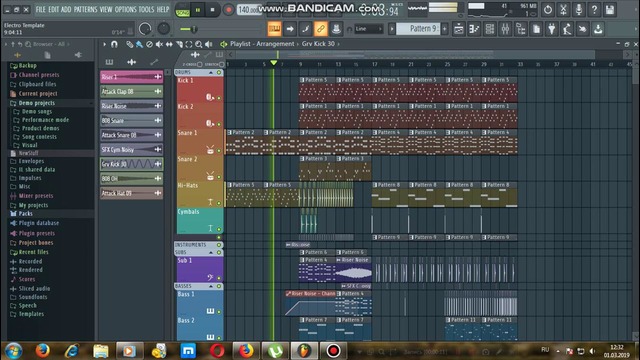This screenshot has width=640, height=360.
Task: Select the Grv Kick 30 sample
Action: tap(131, 164)
